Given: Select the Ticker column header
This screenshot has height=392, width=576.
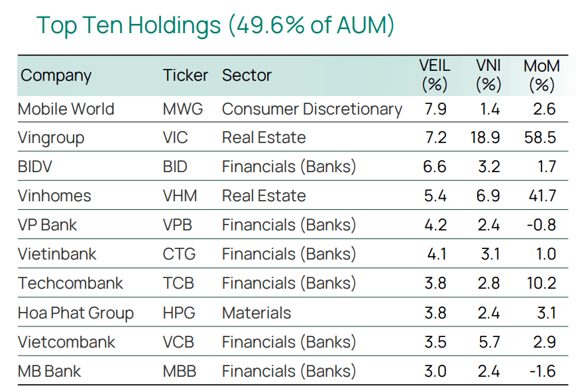Looking at the screenshot, I should pos(185,75).
